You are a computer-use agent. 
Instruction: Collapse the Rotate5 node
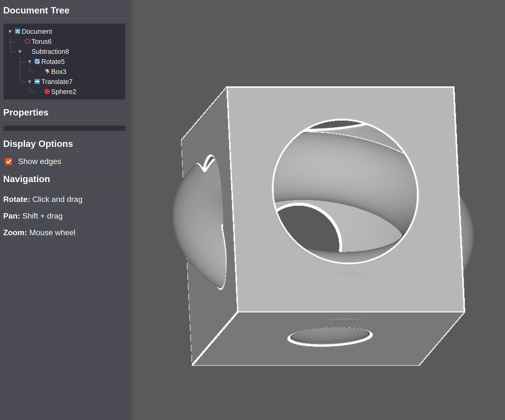tap(30, 62)
